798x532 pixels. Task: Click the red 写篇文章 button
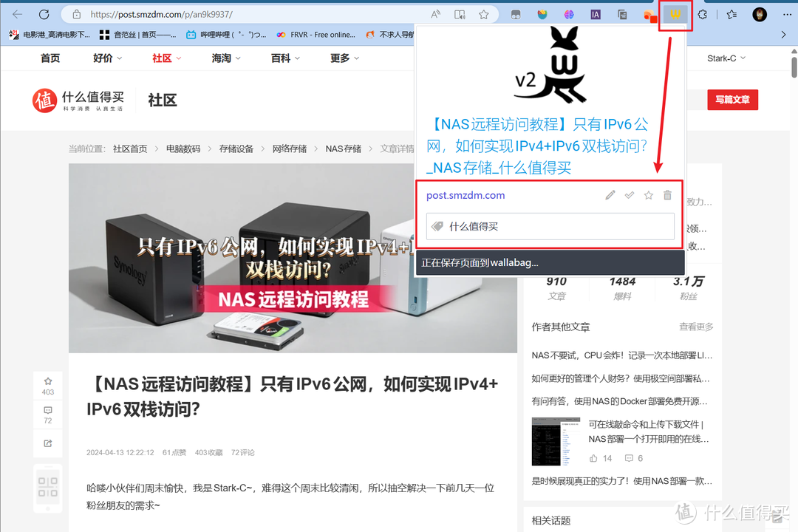tap(732, 100)
